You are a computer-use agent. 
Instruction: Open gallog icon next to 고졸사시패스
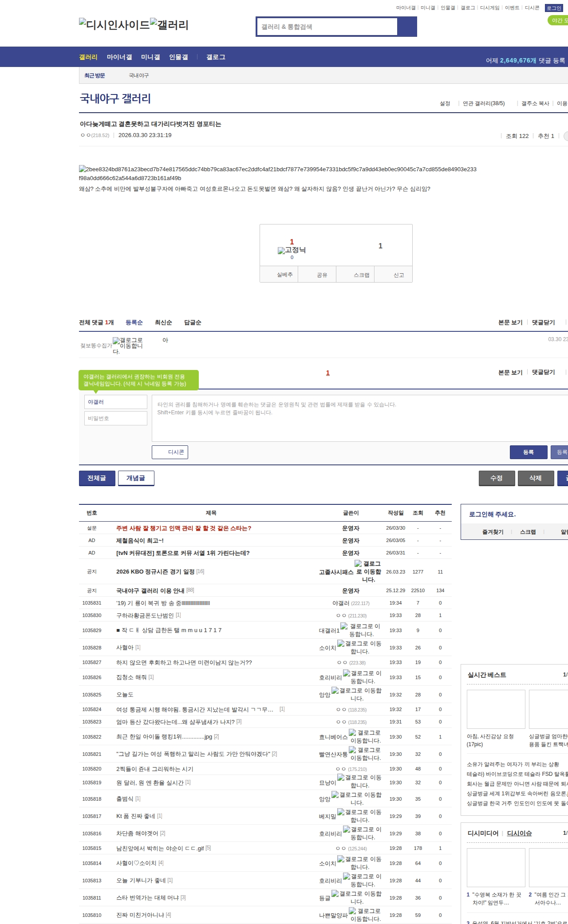point(358,564)
